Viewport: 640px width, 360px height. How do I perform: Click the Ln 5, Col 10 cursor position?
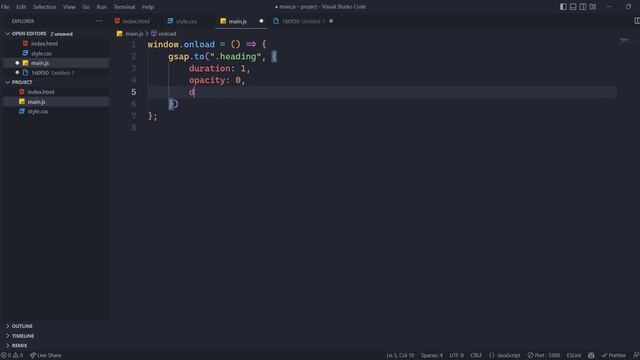pyautogui.click(x=400, y=356)
